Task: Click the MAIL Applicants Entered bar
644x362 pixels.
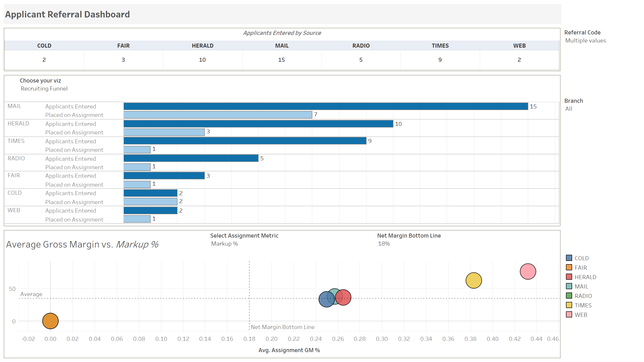Action: click(x=326, y=107)
